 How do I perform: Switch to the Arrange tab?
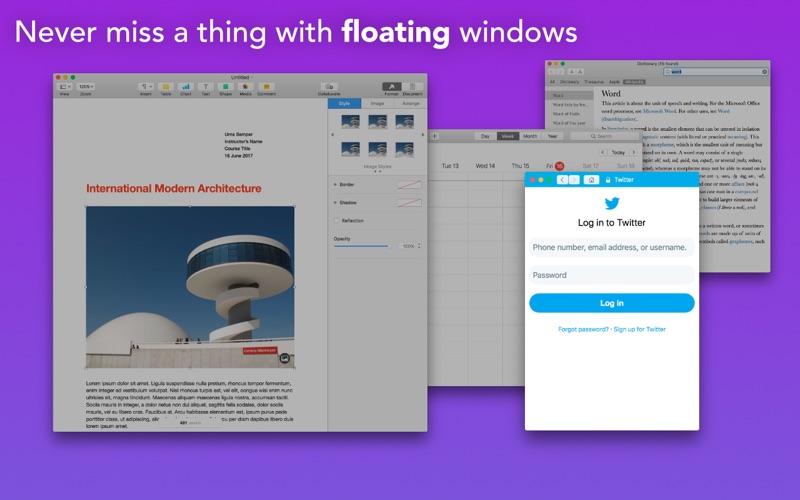(410, 103)
